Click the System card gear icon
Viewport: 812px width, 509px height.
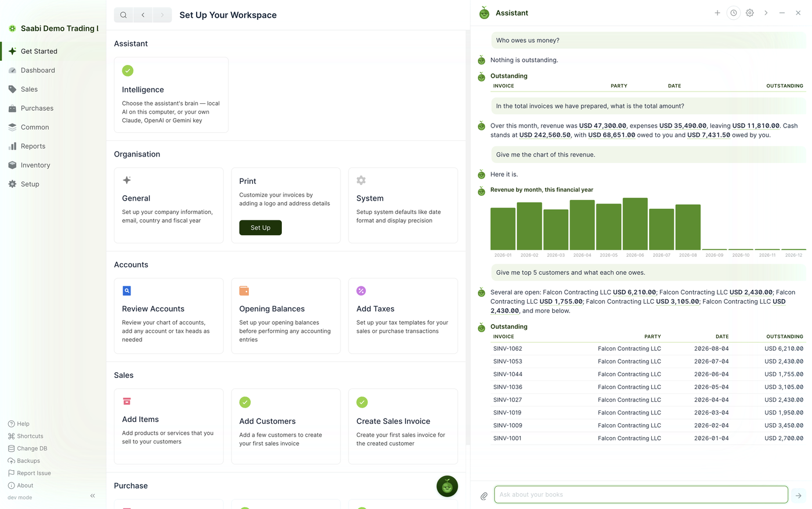361,180
